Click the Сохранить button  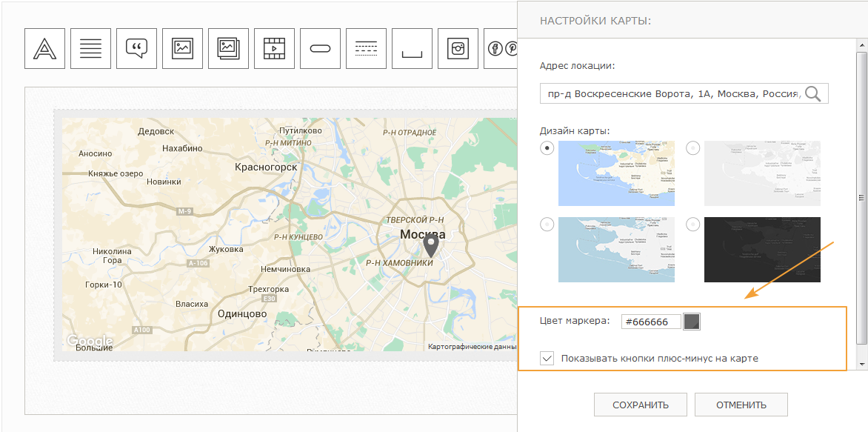(x=641, y=405)
